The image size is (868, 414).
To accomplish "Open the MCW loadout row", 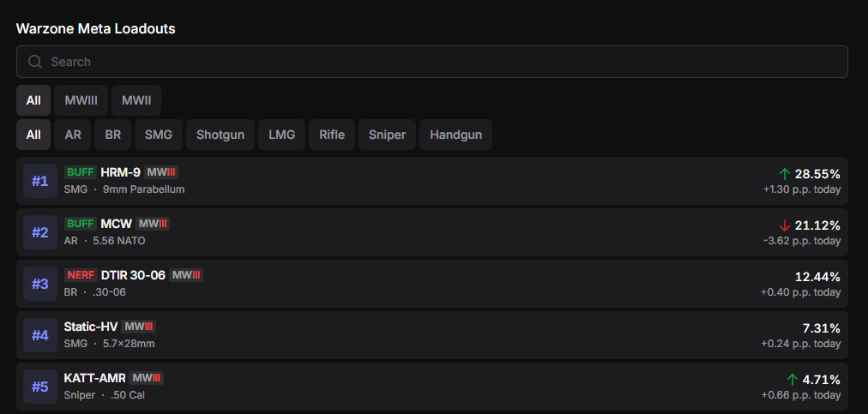I will click(x=429, y=232).
